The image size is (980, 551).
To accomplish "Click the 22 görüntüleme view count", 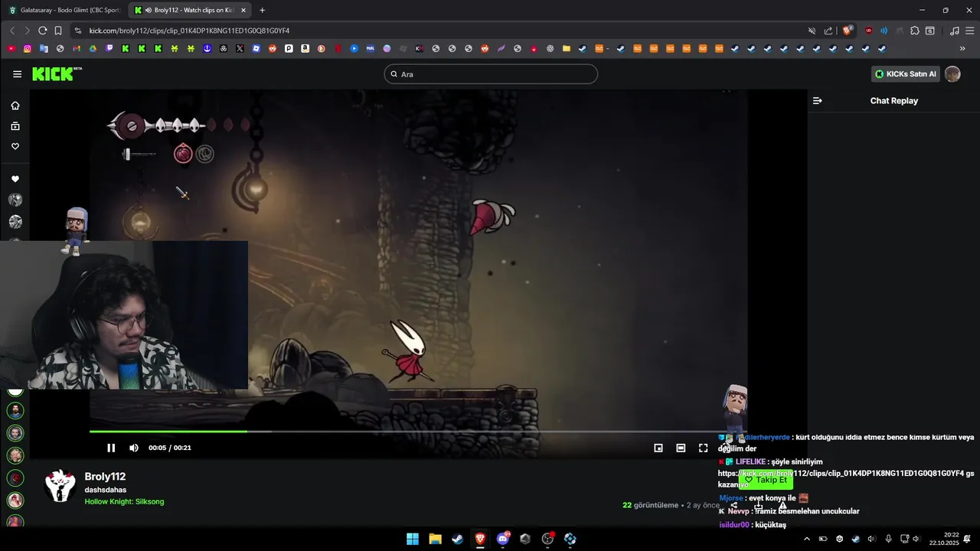I will 650,505.
